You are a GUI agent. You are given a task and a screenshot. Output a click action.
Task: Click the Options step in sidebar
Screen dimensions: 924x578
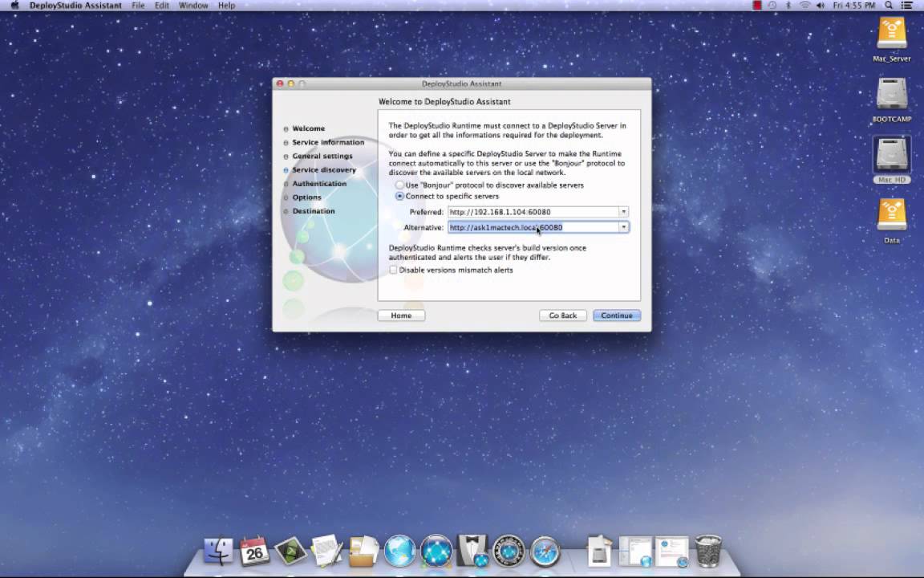point(306,197)
